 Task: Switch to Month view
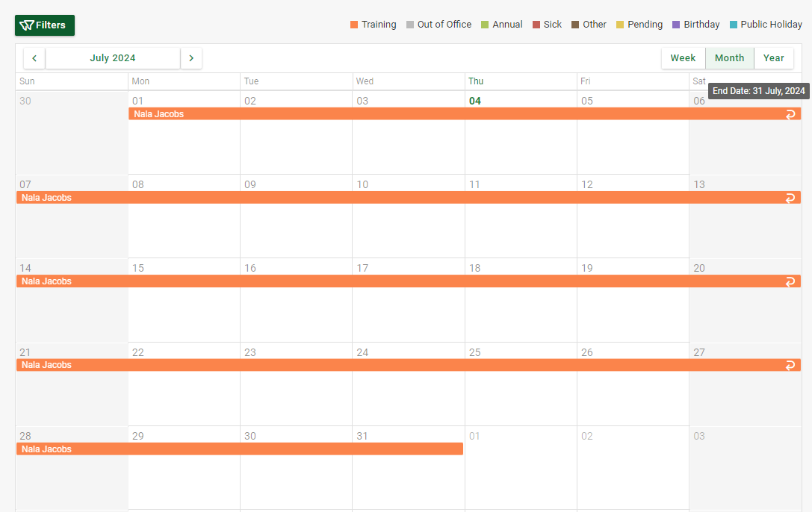729,58
